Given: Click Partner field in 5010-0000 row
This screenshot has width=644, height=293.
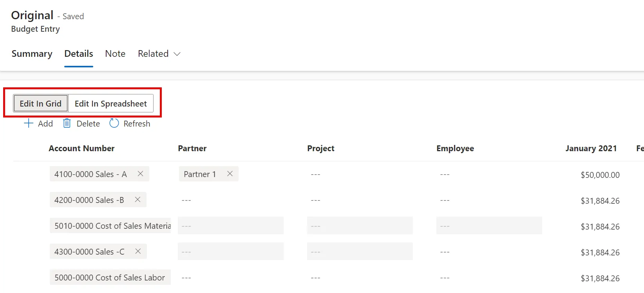Looking at the screenshot, I should (231, 226).
